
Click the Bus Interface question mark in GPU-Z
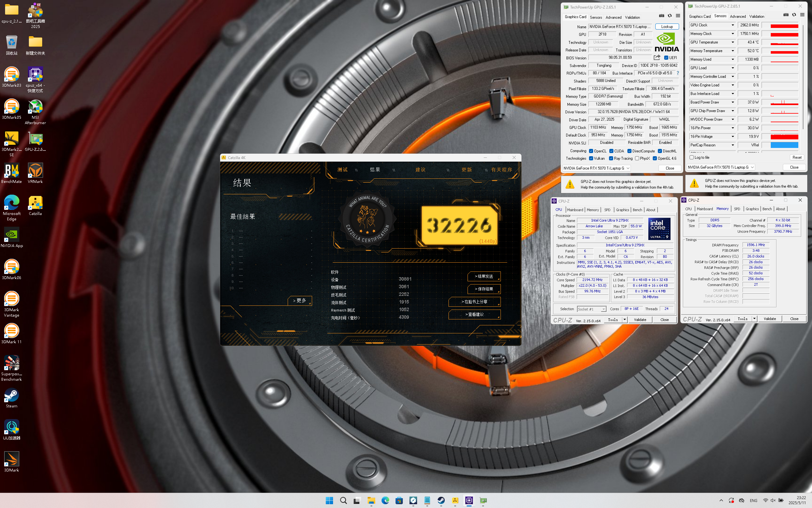(x=678, y=73)
